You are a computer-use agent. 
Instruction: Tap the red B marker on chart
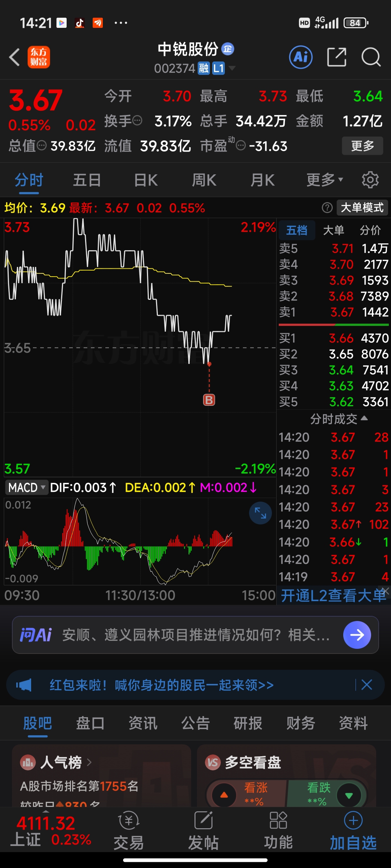[x=209, y=400]
